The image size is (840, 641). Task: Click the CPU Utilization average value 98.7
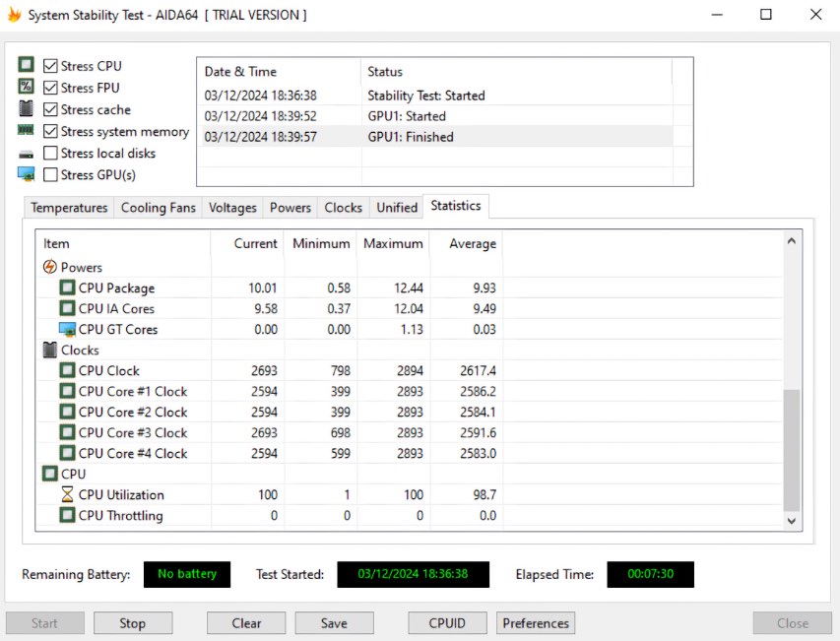[485, 495]
